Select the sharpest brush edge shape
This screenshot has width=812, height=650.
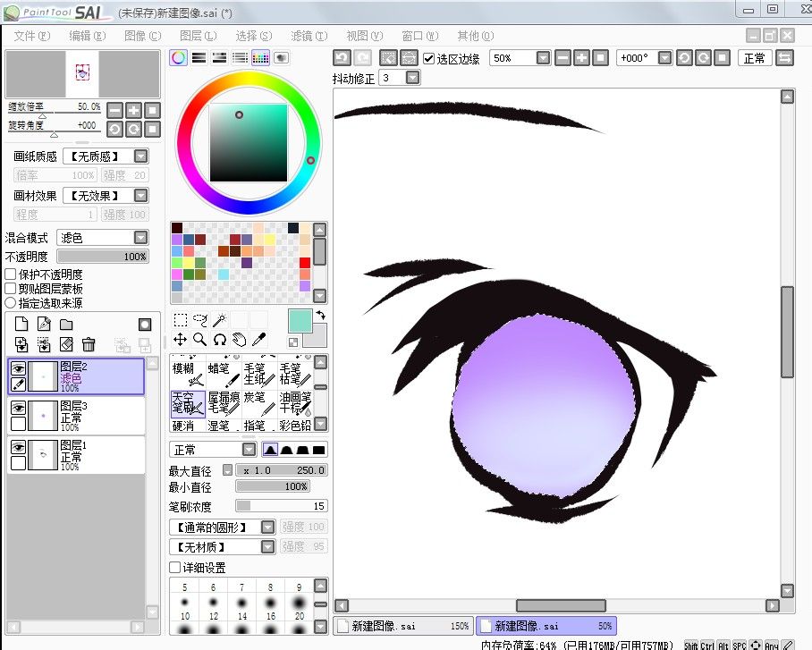(x=319, y=450)
